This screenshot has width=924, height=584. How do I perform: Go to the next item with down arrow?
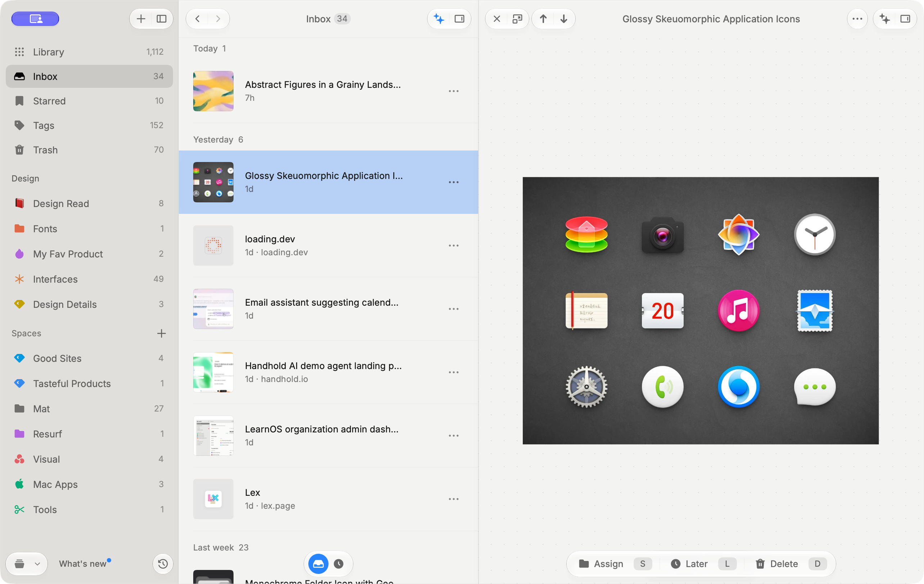(564, 19)
